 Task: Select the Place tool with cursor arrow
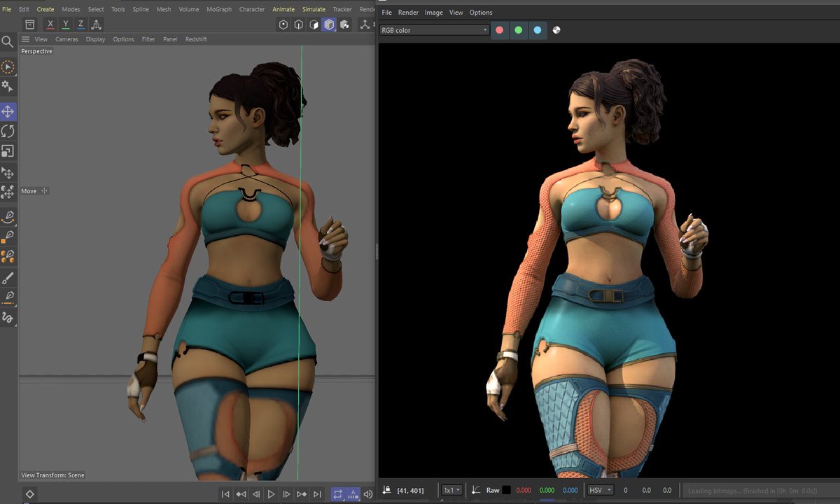click(x=8, y=173)
